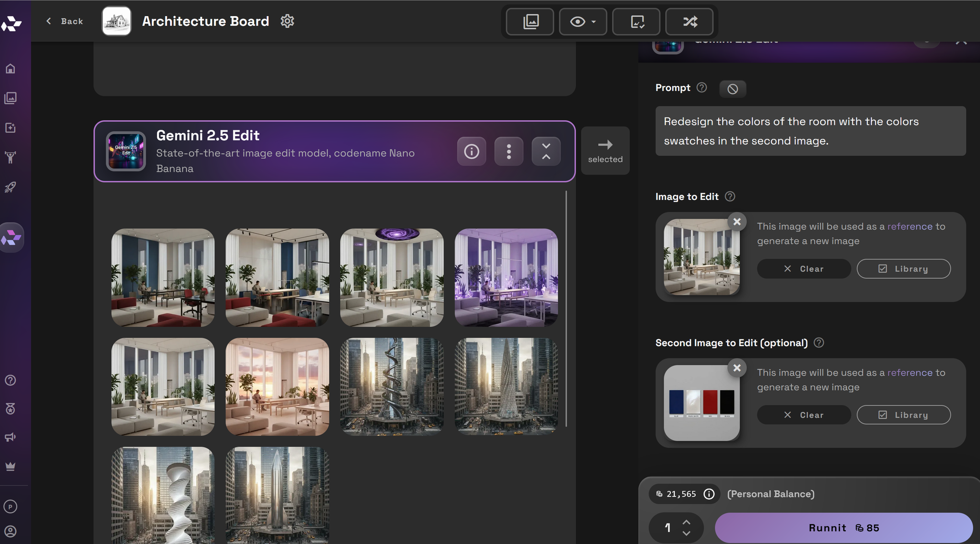Click the Gemini 2.5 Edit model icon
Image resolution: width=980 pixels, height=544 pixels.
point(126,151)
